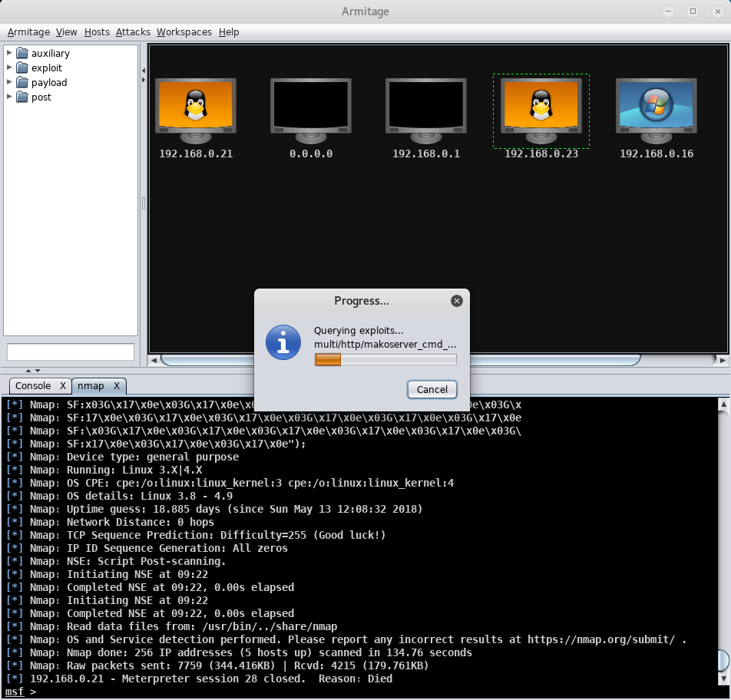Maximize the Armitage window
The width and height of the screenshot is (731, 700).
click(x=693, y=12)
